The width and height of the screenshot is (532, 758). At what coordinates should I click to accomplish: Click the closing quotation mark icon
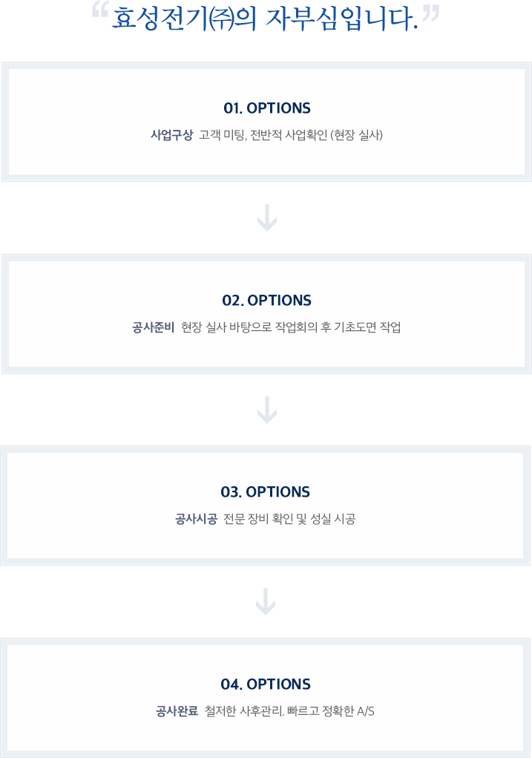pos(430,12)
